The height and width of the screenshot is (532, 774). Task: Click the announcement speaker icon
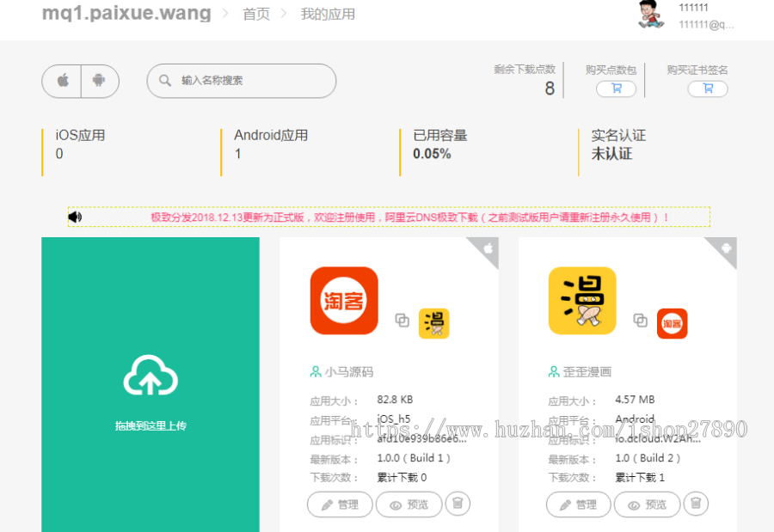(75, 216)
